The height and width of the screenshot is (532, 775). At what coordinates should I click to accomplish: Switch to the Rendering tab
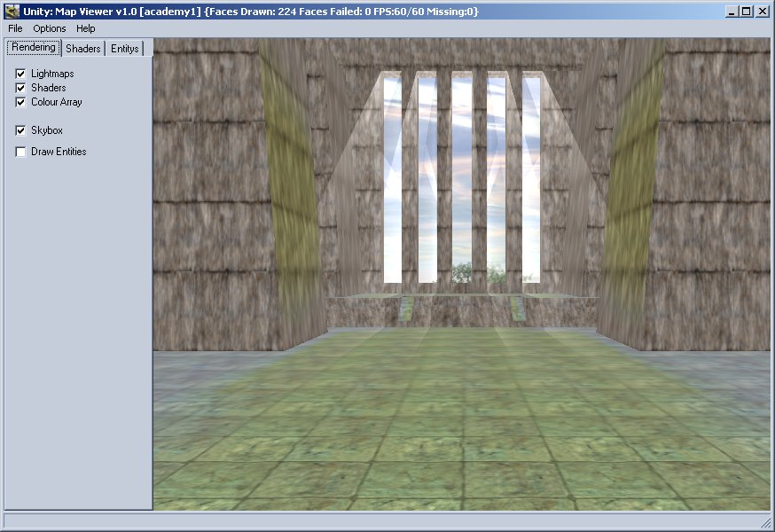point(34,47)
